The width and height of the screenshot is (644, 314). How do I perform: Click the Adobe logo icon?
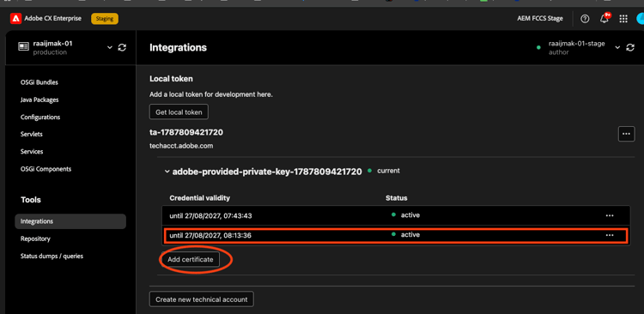click(x=15, y=19)
